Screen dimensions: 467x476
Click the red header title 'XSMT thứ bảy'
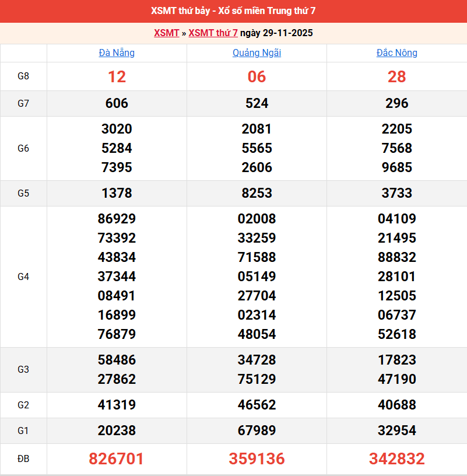click(x=233, y=11)
